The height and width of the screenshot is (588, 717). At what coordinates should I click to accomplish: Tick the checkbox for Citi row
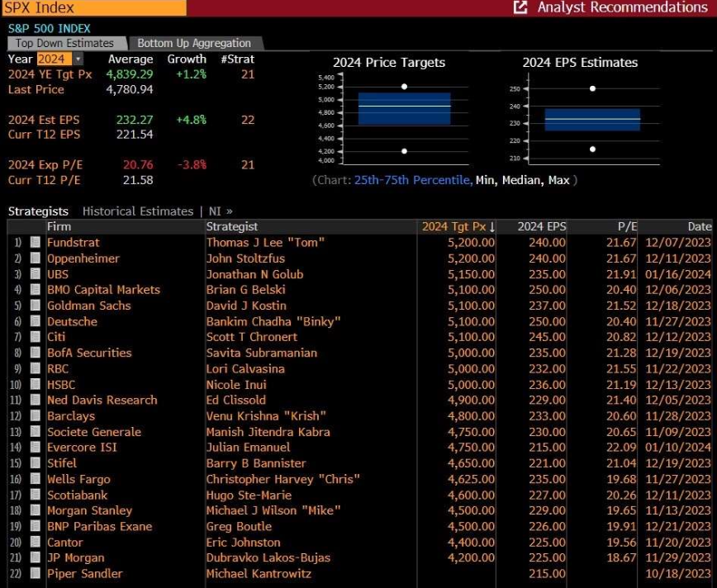click(x=36, y=336)
